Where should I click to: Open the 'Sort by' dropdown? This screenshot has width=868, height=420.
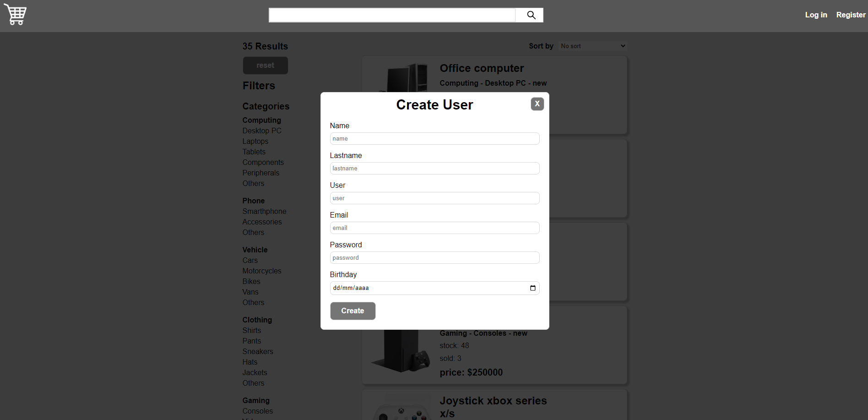(x=592, y=46)
